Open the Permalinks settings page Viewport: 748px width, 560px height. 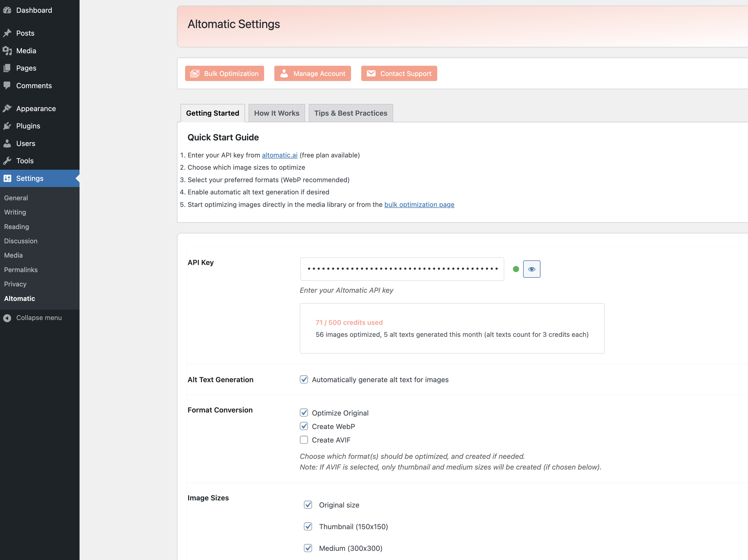click(21, 270)
